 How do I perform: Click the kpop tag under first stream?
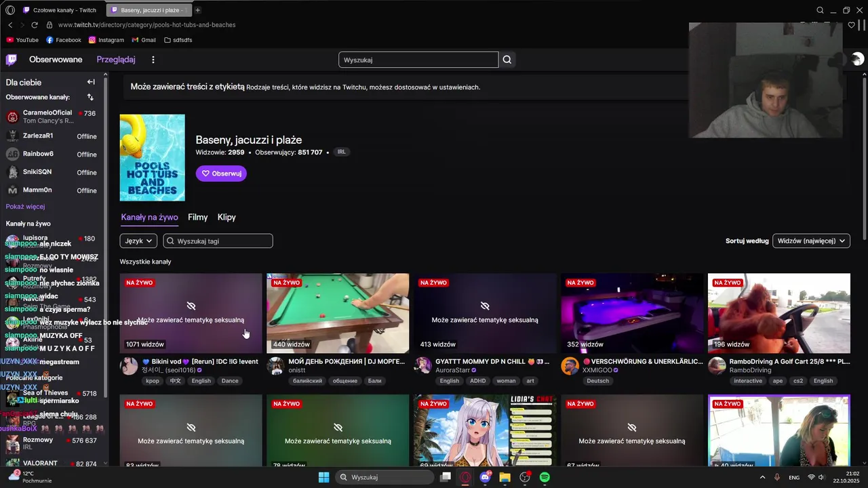[x=153, y=381]
